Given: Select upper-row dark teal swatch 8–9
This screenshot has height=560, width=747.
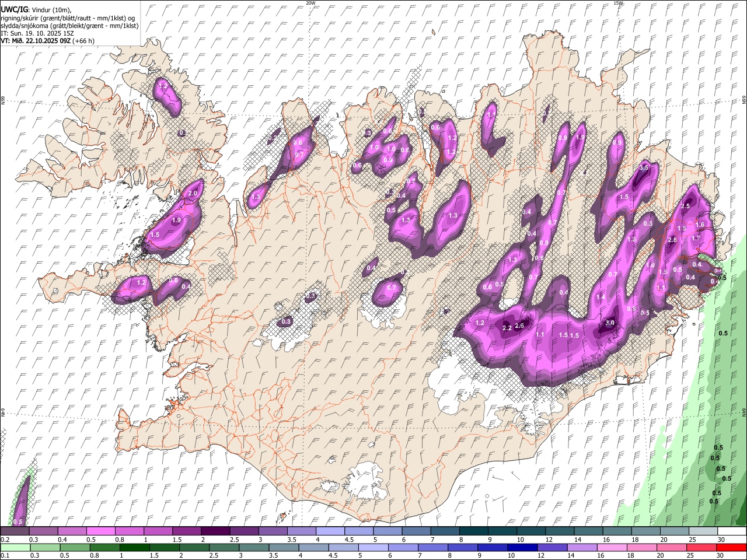Looking at the screenshot, I should [x=474, y=531].
